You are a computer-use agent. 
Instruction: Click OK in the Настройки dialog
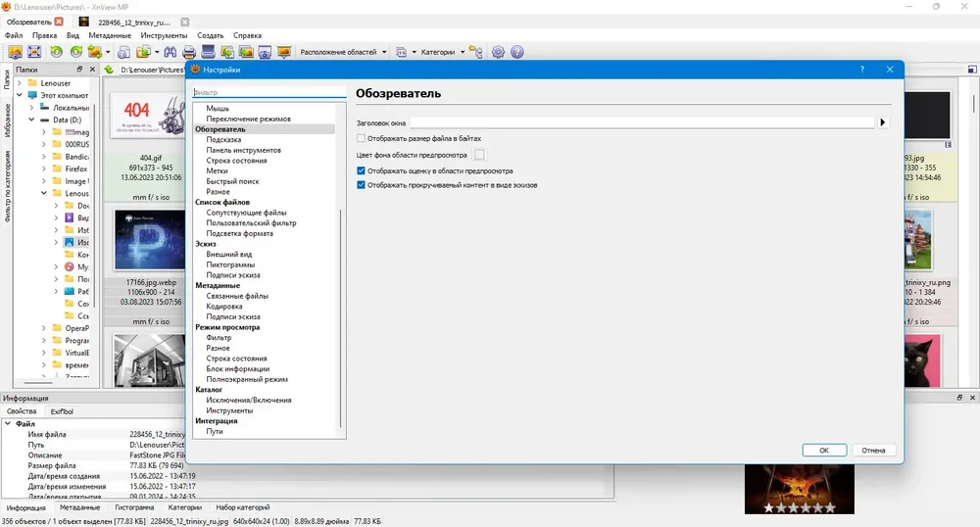click(824, 451)
